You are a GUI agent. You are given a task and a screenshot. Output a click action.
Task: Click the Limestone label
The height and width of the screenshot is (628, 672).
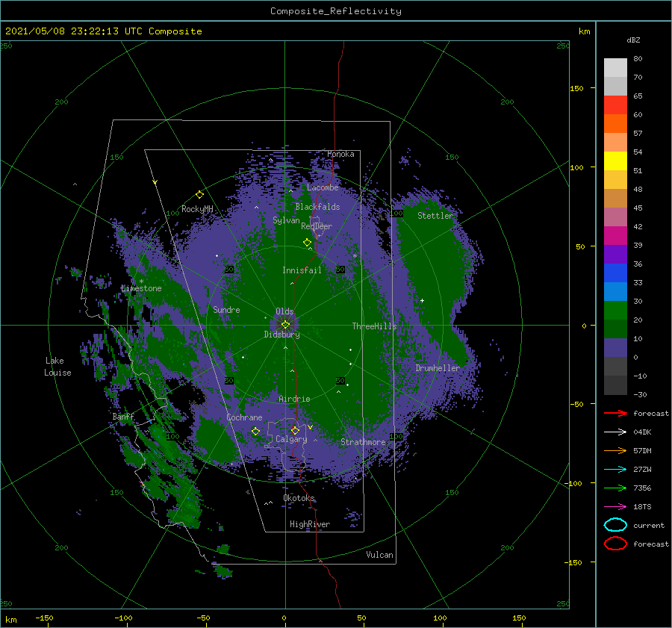click(x=141, y=288)
